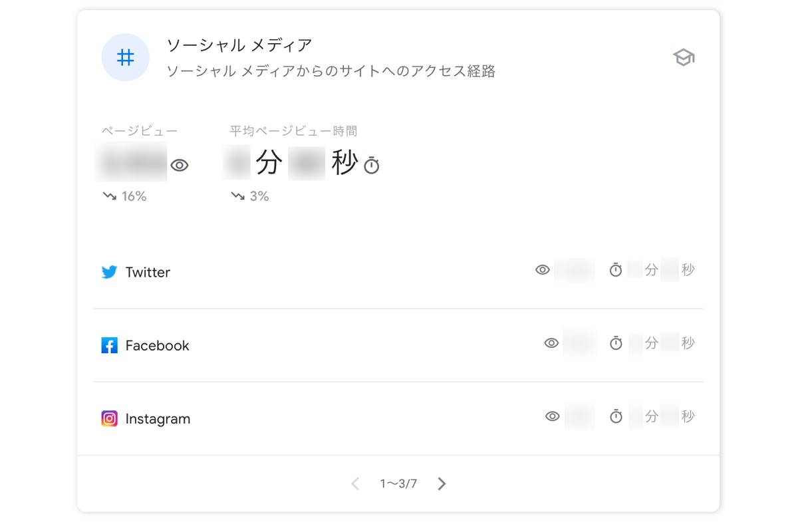Screen dimensions: 798x532
Task: Go to previous page of social sources
Action: click(x=355, y=483)
